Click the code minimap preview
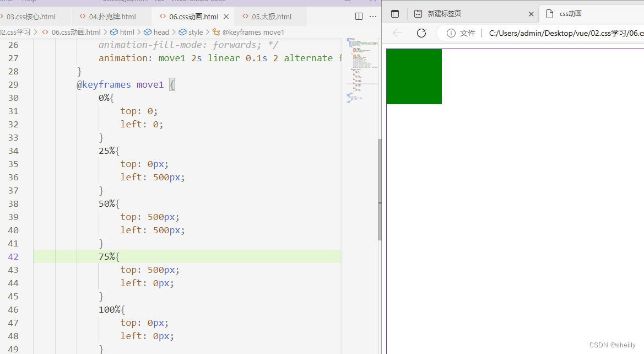The width and height of the screenshot is (644, 354). coord(362,70)
